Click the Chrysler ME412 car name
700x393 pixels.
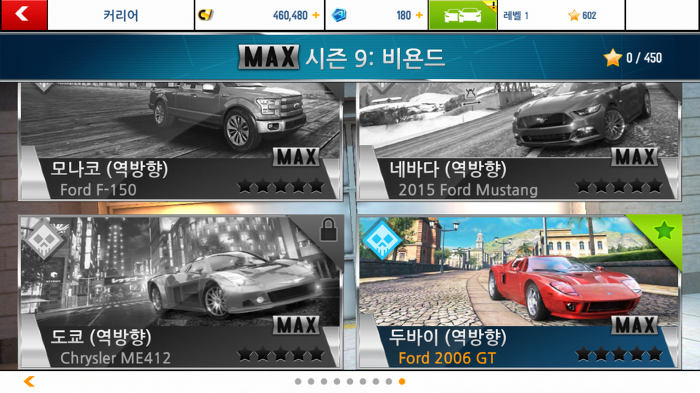[x=115, y=358]
